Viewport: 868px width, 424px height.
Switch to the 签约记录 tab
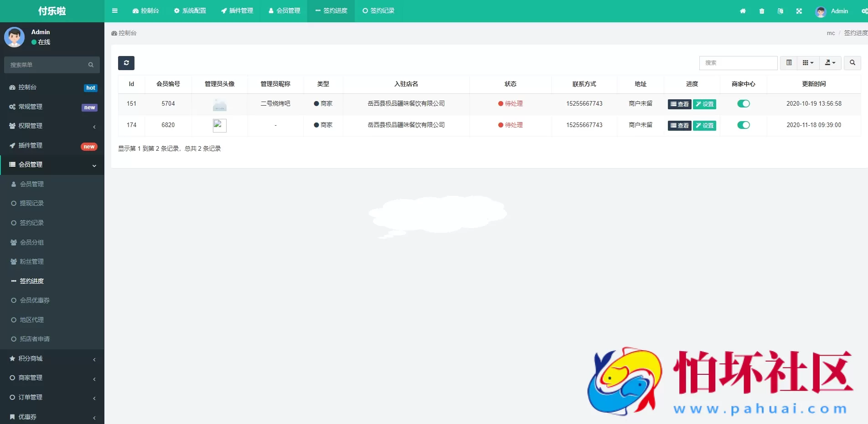[378, 11]
